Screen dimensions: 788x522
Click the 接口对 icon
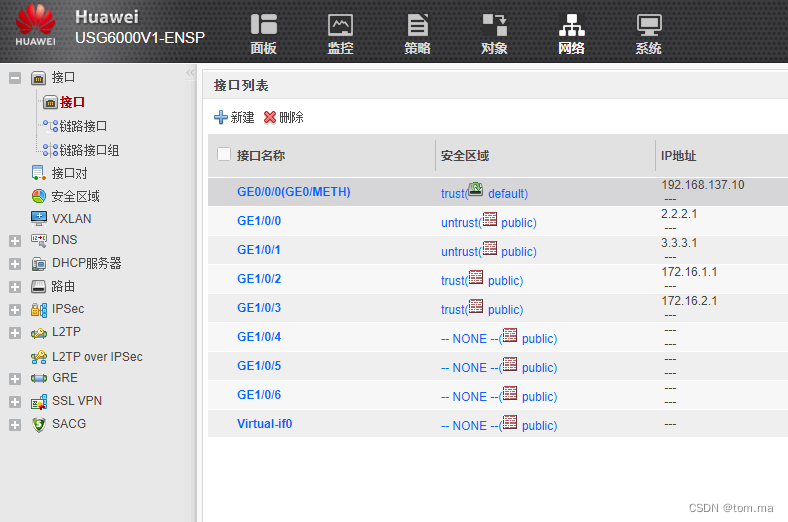tap(39, 173)
